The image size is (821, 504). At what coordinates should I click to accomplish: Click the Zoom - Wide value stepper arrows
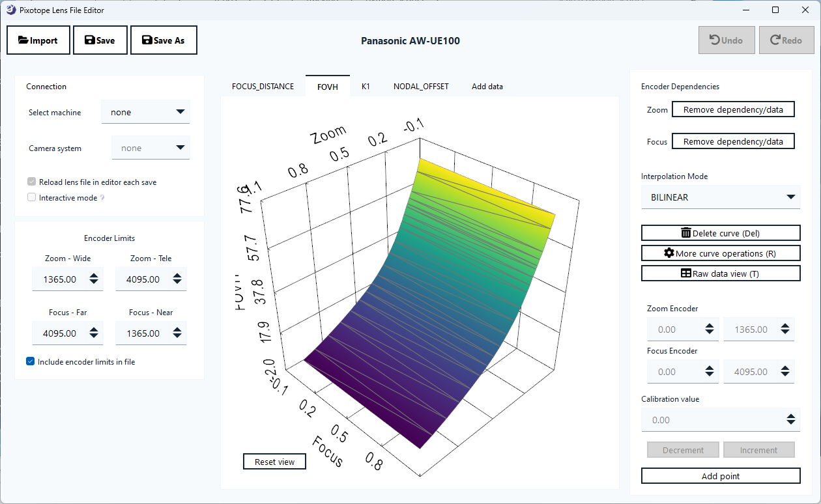[94, 279]
